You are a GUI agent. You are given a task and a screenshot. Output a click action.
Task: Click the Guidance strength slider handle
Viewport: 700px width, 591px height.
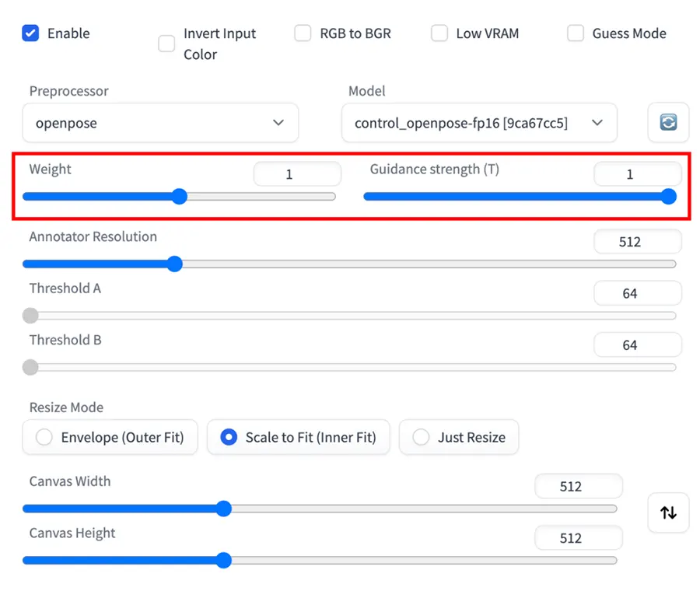[x=668, y=197]
